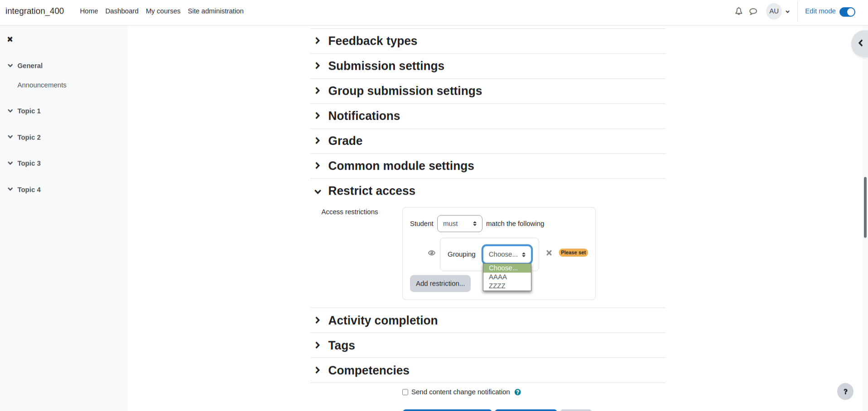Open the AU user menu

click(x=778, y=11)
